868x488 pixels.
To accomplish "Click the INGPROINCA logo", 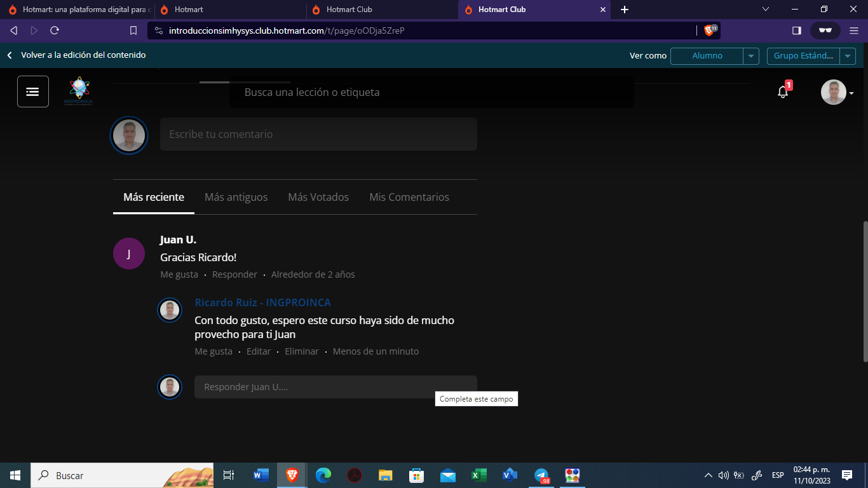I will click(79, 91).
